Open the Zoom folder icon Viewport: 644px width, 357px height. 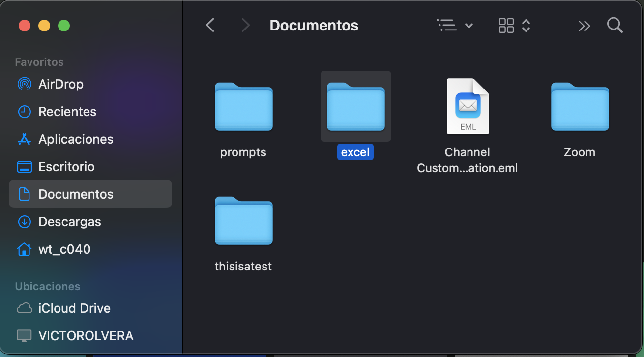coord(580,107)
